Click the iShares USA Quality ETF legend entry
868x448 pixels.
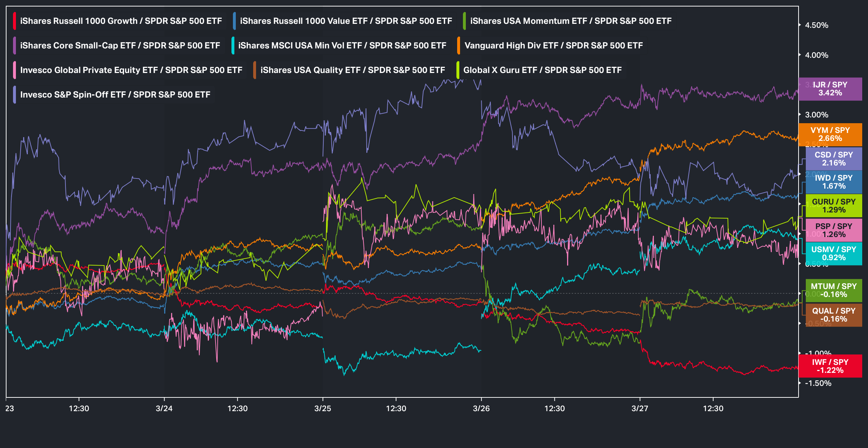tap(352, 70)
